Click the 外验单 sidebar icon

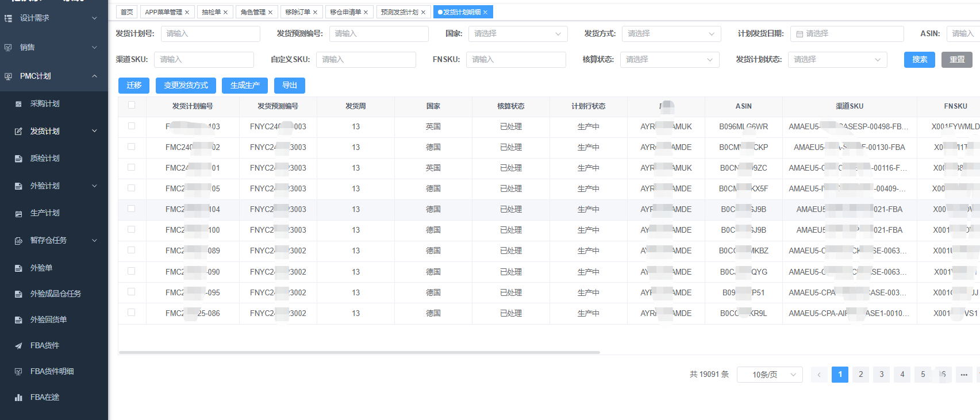click(x=18, y=268)
